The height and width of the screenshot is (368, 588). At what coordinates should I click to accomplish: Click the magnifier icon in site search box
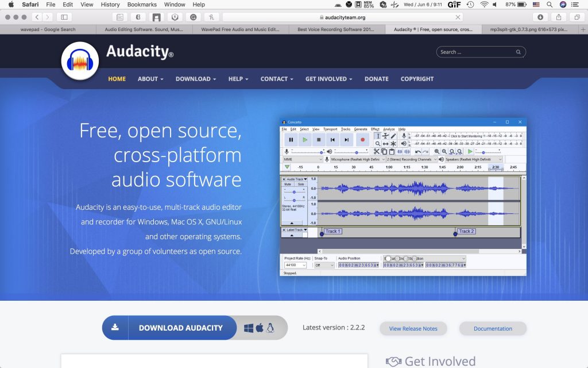coord(519,52)
